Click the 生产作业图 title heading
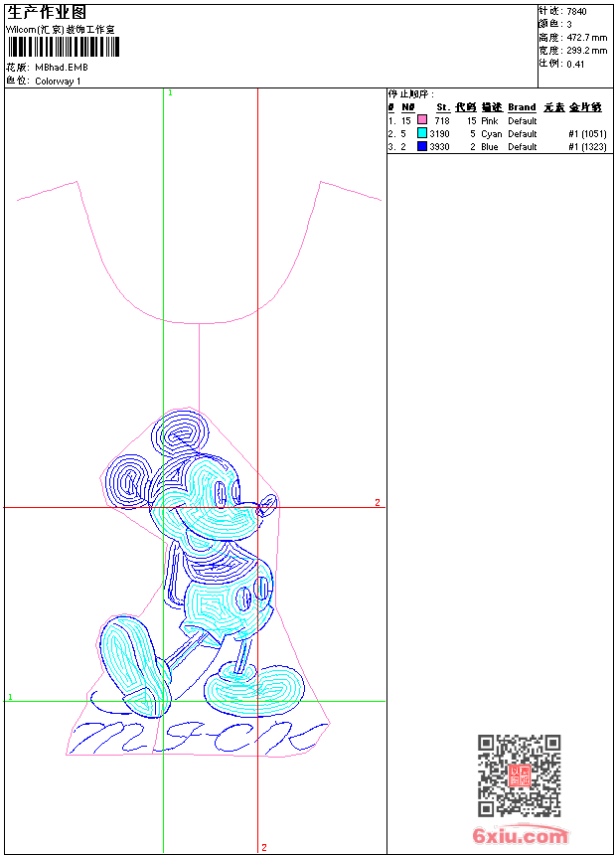The image size is (616, 855). 47,13
